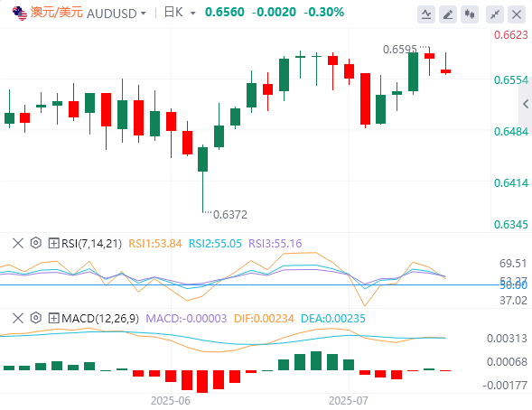
Task: Open MACD indicator settings gear
Action: point(35,318)
